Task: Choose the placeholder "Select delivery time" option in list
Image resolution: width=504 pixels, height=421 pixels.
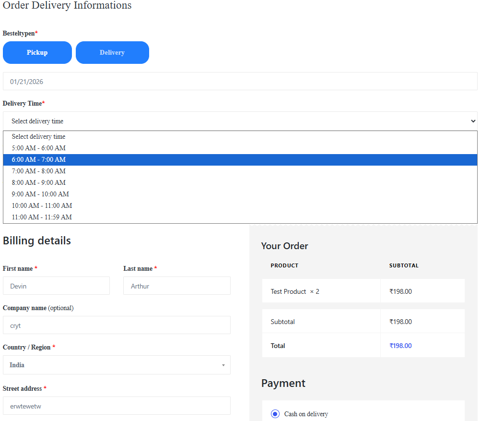Action: coord(38,136)
